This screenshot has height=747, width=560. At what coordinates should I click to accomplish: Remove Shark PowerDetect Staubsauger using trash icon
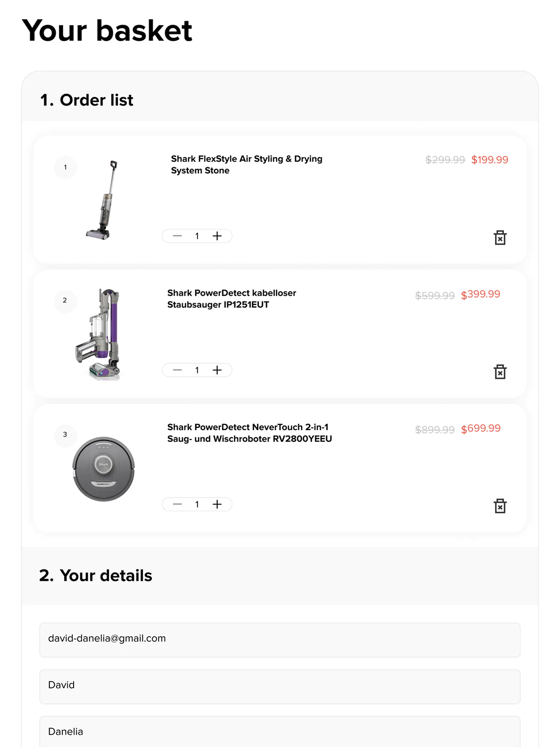click(x=499, y=372)
